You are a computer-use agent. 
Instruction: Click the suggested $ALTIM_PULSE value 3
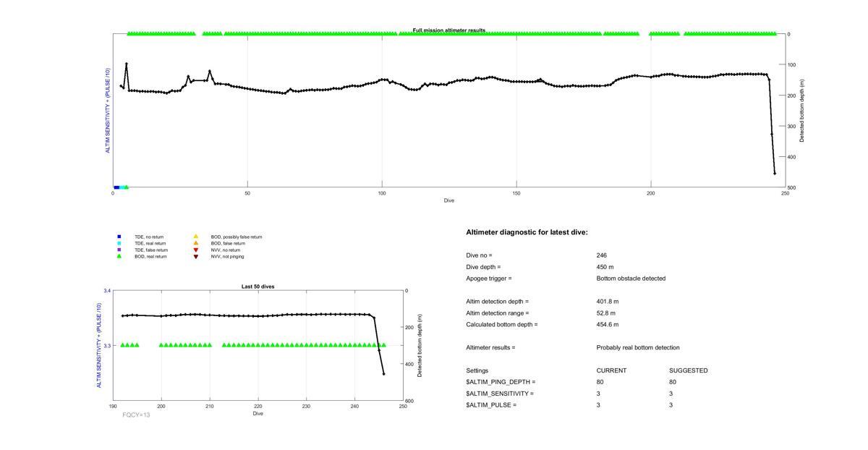(671, 405)
